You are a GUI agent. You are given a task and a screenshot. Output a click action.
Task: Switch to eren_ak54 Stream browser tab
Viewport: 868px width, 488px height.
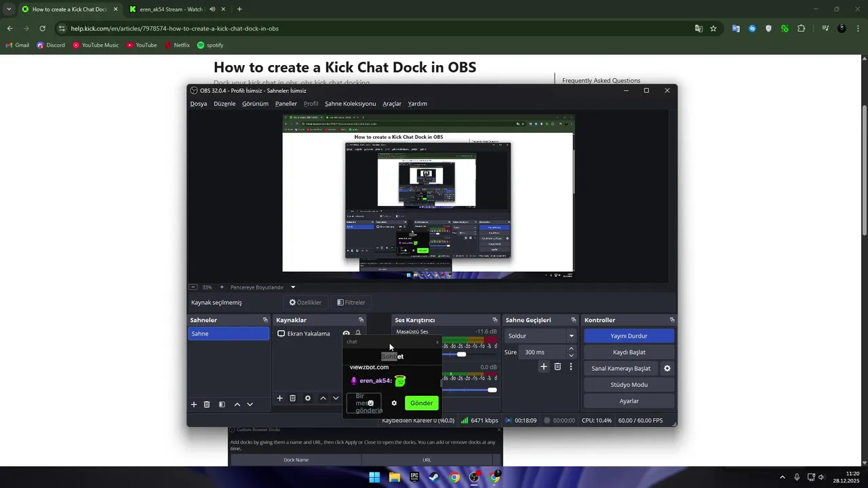pos(176,9)
